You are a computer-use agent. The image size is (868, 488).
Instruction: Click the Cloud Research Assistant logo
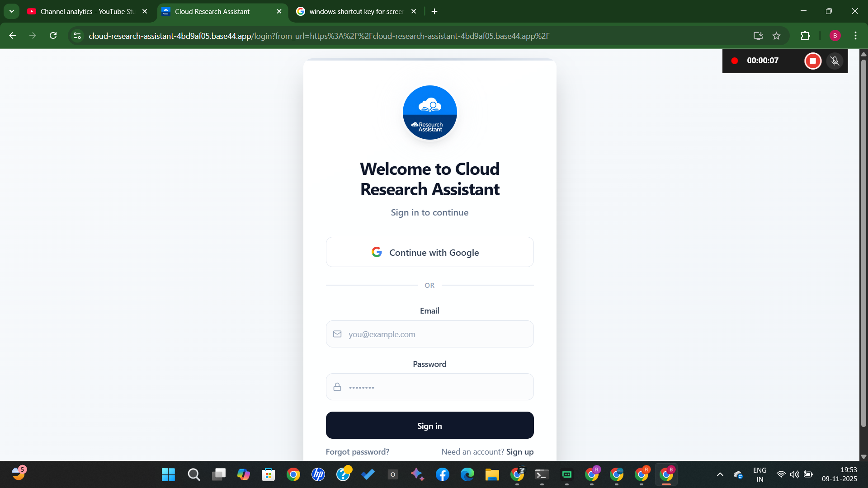click(429, 113)
